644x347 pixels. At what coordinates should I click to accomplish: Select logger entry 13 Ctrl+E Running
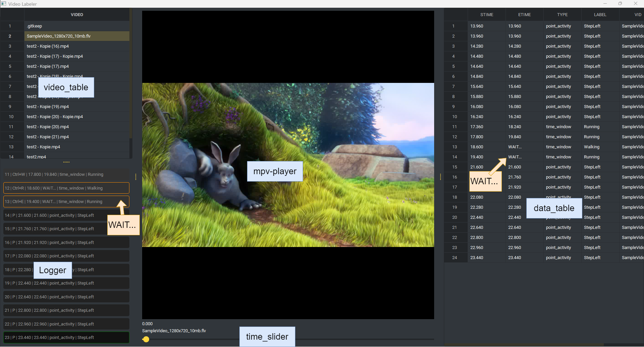(66, 202)
